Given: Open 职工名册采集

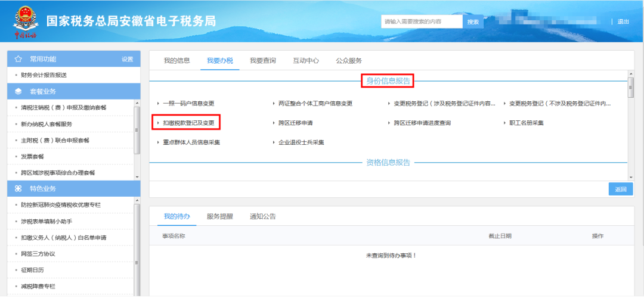Looking at the screenshot, I should [x=527, y=123].
